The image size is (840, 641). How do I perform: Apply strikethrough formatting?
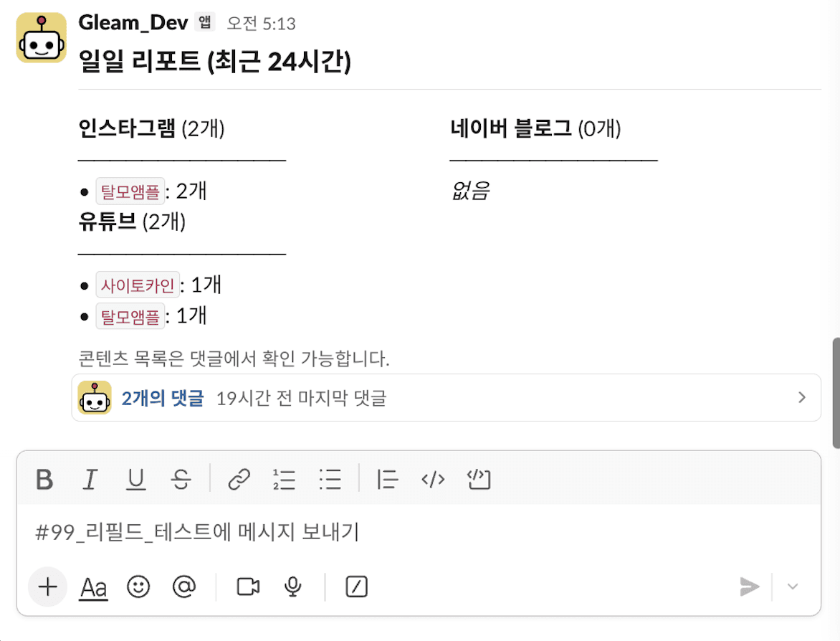tap(181, 479)
